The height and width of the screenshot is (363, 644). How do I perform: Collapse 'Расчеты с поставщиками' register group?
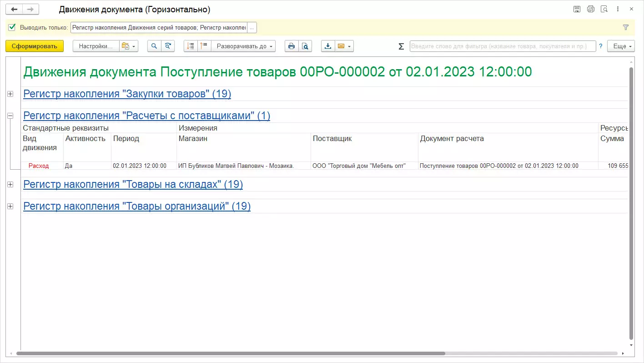(x=10, y=116)
